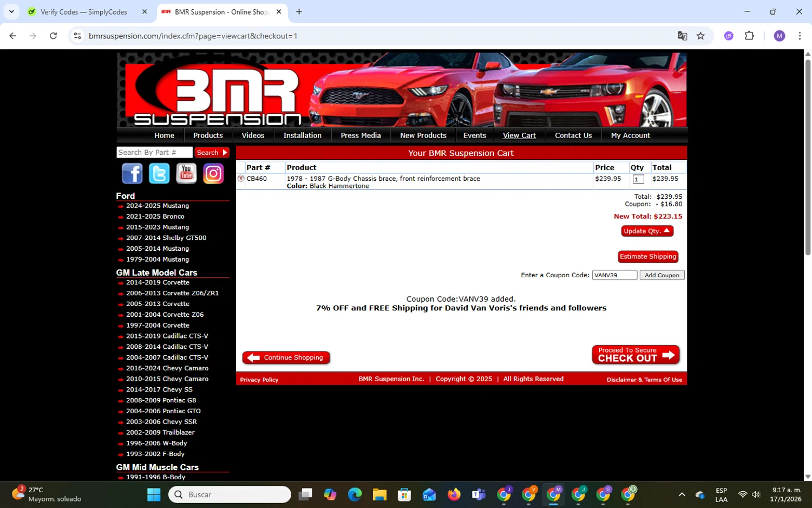Open the Privacy Policy link
This screenshot has width=812, height=508.
(259, 380)
